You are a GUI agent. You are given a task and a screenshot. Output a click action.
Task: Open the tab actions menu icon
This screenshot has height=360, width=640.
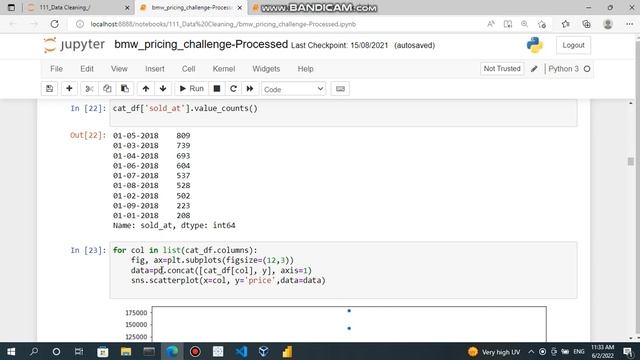pyautogui.click(x=11, y=8)
